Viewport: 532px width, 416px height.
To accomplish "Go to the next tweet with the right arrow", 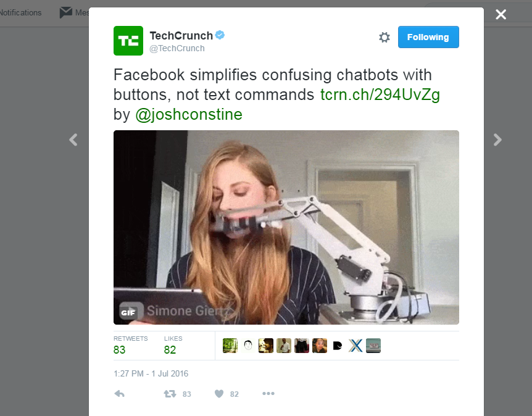I will [x=497, y=139].
